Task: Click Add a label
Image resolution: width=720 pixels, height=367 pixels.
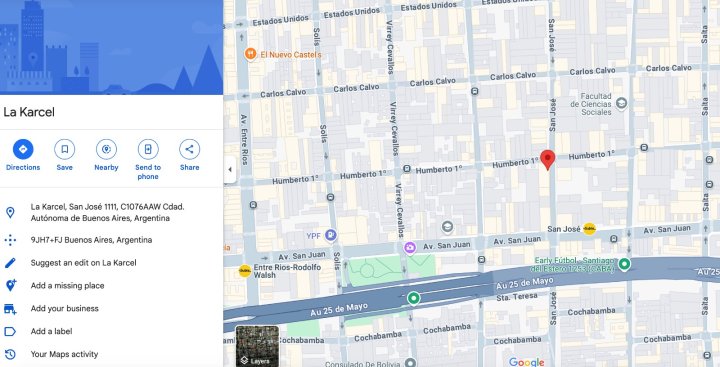Action: coord(112,331)
